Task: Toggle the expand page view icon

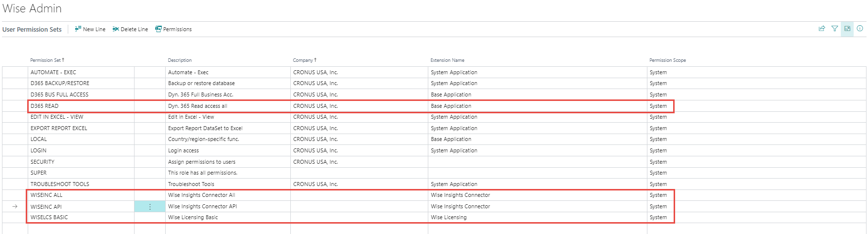Action: pyautogui.click(x=847, y=29)
